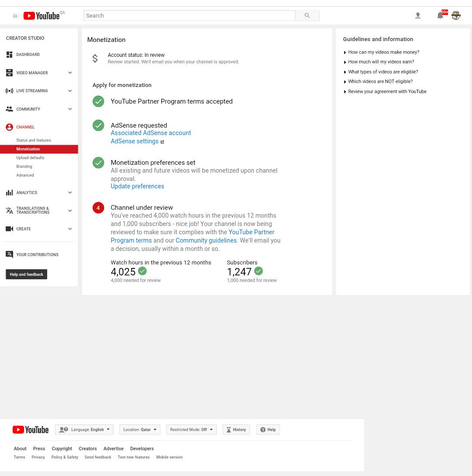
Task: Expand the Live Streaming chevron
Action: point(70,91)
